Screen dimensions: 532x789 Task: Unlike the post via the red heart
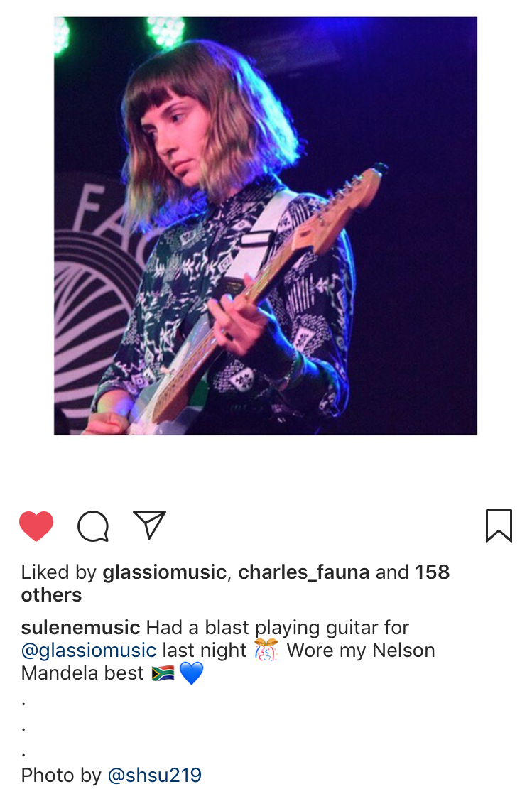click(36, 526)
